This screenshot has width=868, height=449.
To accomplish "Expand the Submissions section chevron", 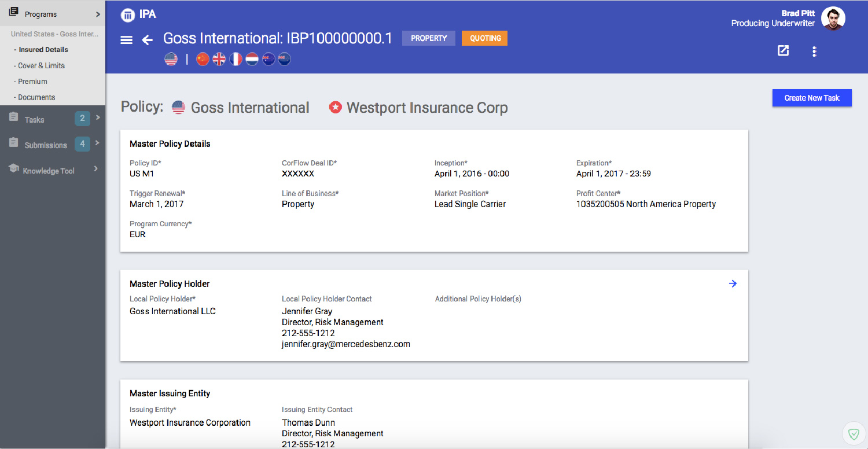I will (x=98, y=142).
